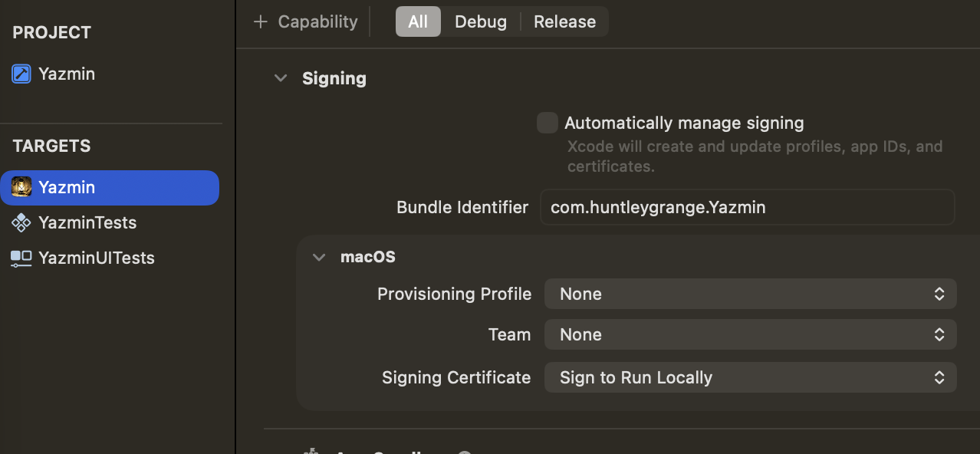Click the plus icon beside Capability

[x=261, y=21]
